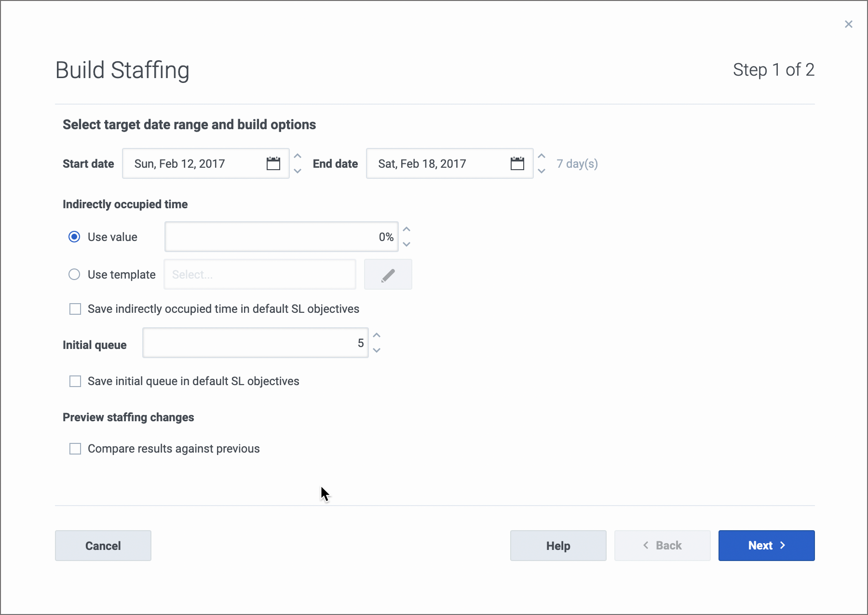Increase the Start date by one day
Image resolution: width=868 pixels, height=615 pixels.
298,156
